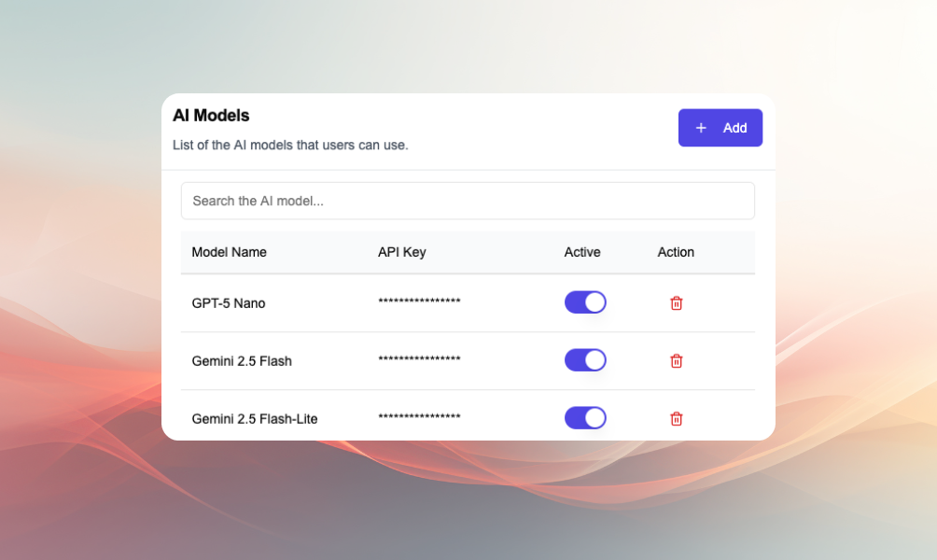Click the Action column header
Screen dimensions: 937x560
[x=676, y=252]
